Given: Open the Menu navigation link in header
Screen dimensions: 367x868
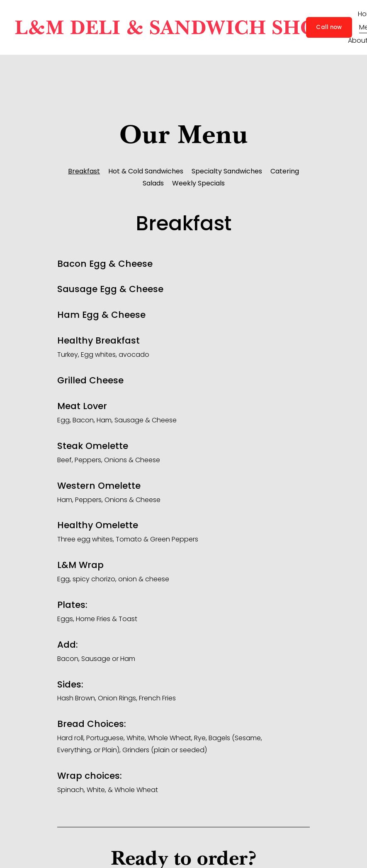Looking at the screenshot, I should (x=363, y=27).
